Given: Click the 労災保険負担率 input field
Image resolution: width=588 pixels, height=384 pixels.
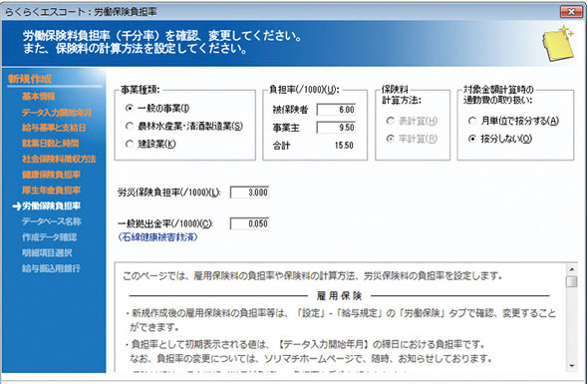Looking at the screenshot, I should [x=250, y=192].
